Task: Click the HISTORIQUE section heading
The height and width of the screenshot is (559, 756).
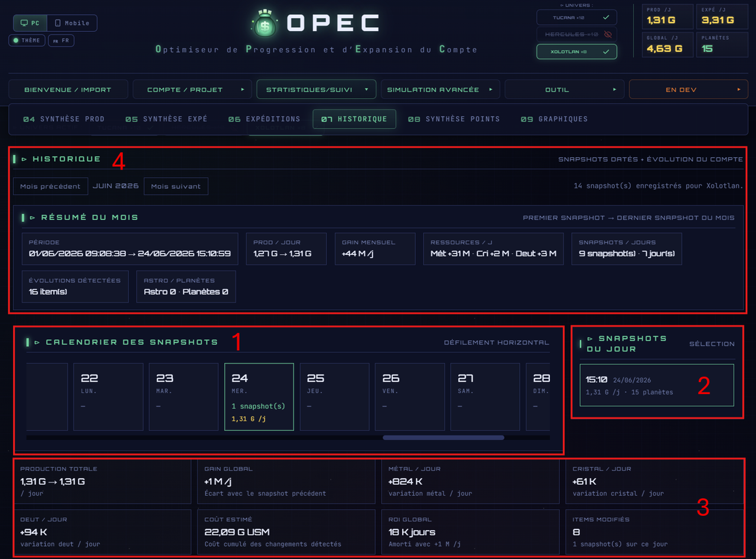Action: (x=67, y=159)
